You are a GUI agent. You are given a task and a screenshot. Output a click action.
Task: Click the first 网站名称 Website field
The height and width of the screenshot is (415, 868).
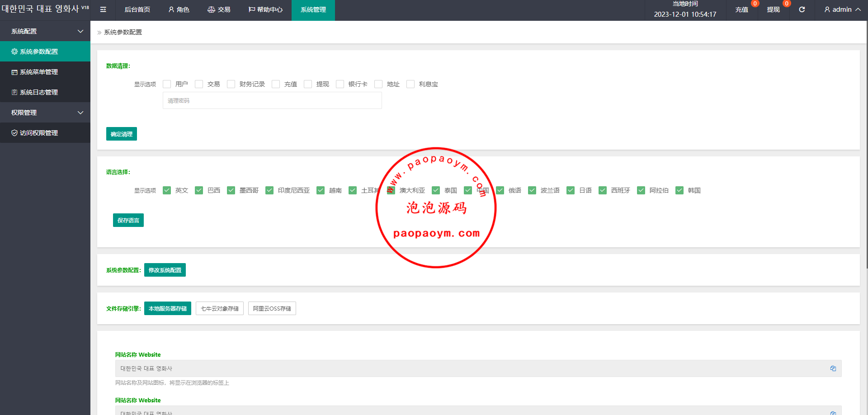[478, 368]
